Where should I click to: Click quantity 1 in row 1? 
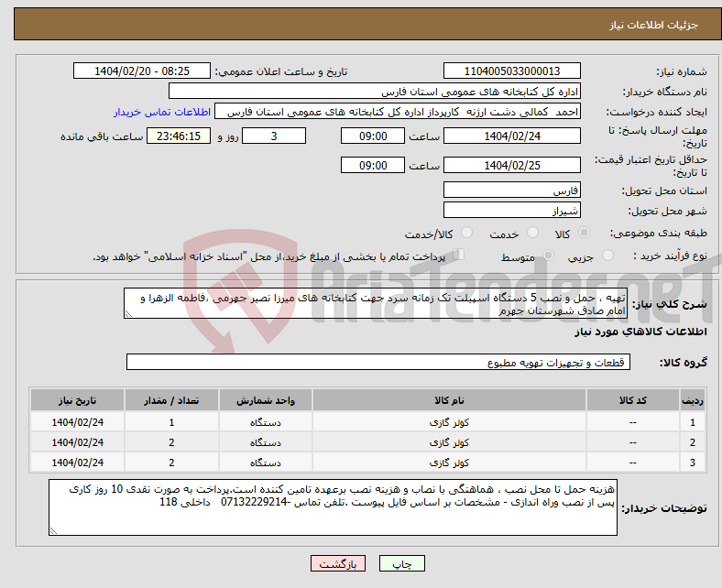(x=171, y=422)
